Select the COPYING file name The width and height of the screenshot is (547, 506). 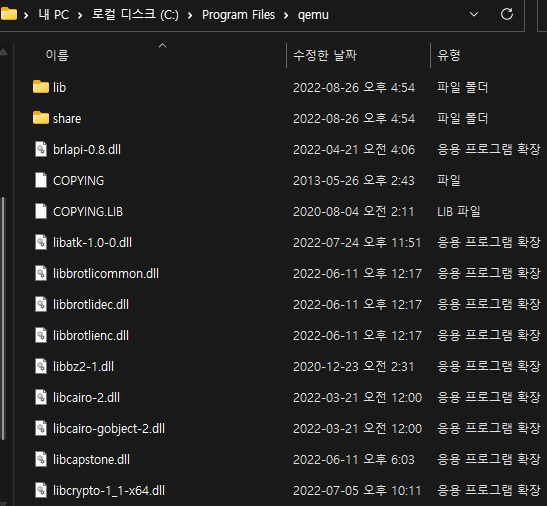click(x=78, y=180)
